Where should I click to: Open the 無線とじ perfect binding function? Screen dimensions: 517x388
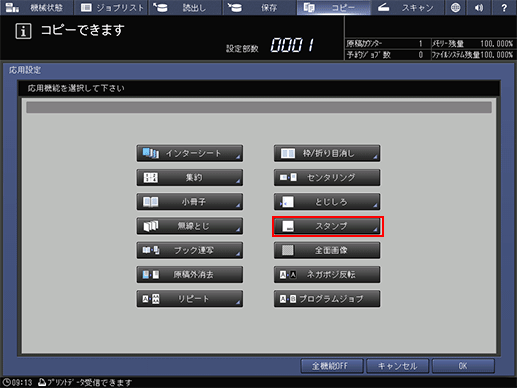[x=190, y=226]
